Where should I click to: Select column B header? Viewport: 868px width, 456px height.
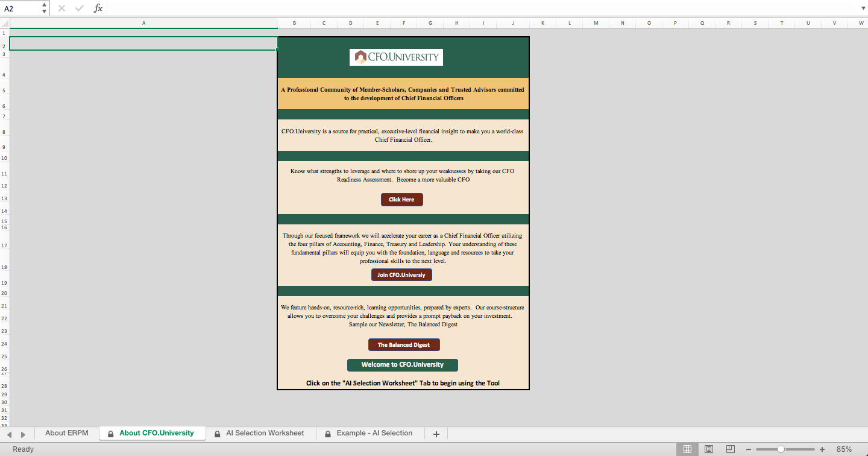[294, 23]
